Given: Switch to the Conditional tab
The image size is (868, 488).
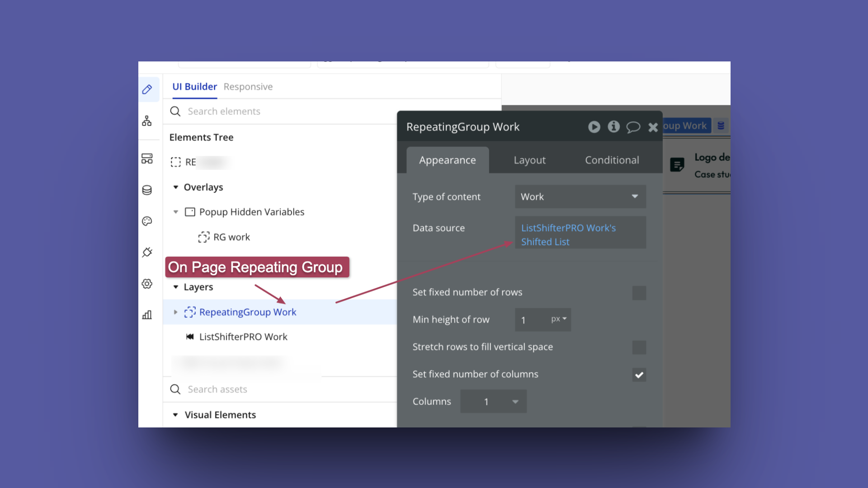Looking at the screenshot, I should 612,160.
